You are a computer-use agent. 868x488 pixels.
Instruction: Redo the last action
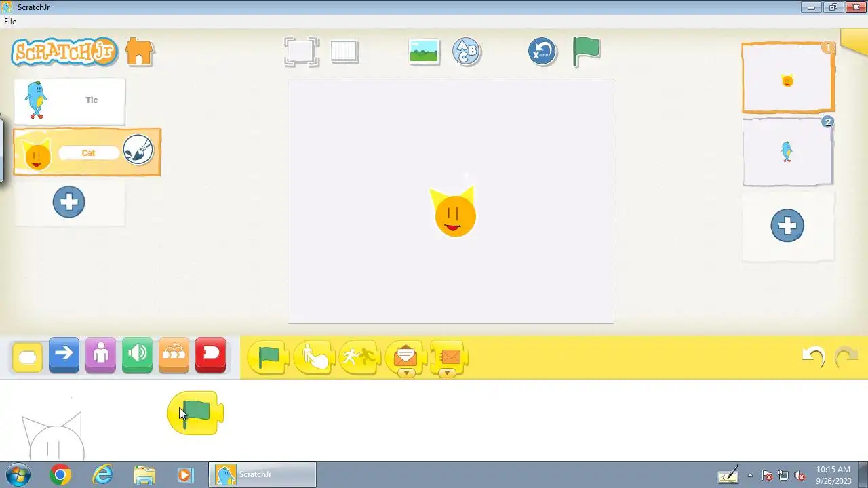click(846, 357)
